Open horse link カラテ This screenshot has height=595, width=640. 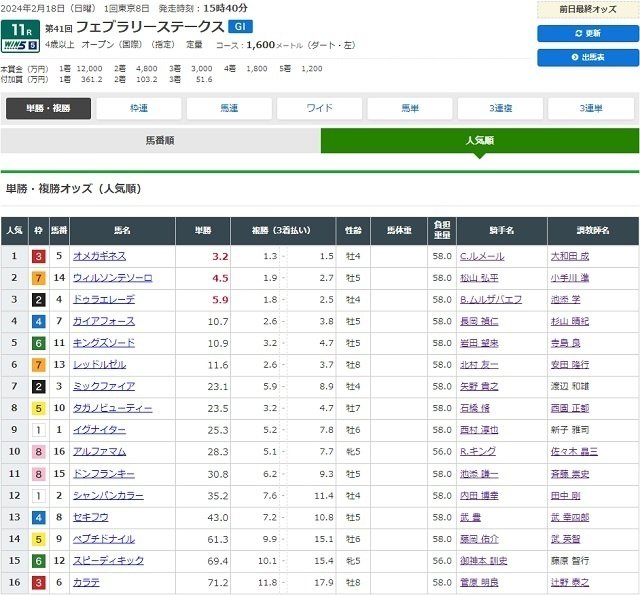[86, 582]
